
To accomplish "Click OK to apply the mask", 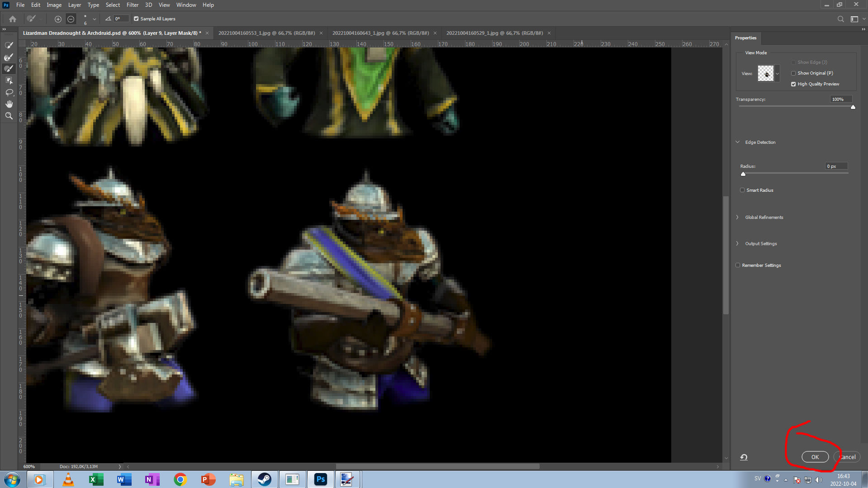I will tap(815, 457).
